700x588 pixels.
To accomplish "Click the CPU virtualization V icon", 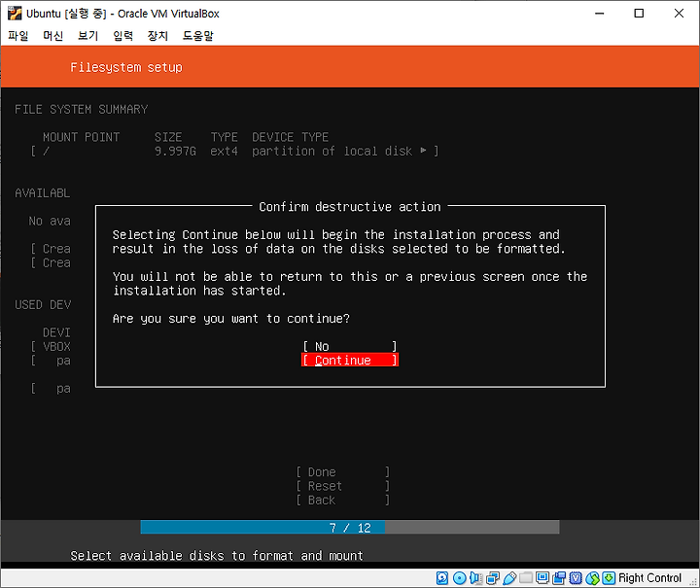I will coord(576,577).
